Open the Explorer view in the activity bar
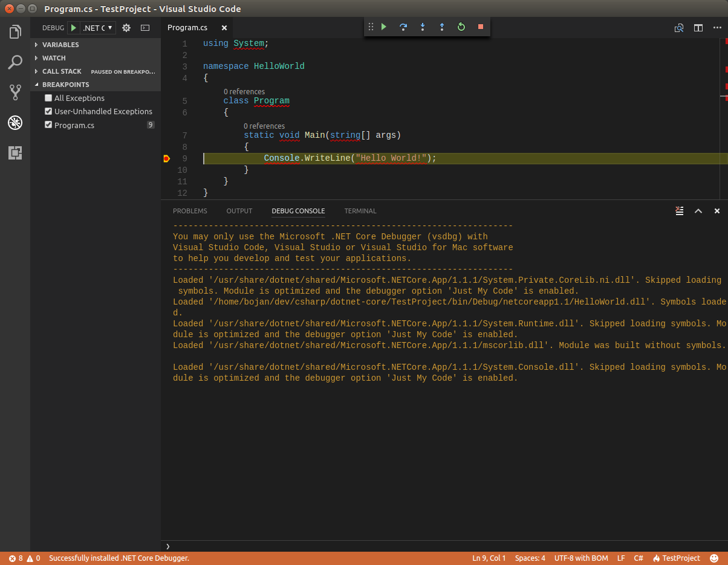 15,32
